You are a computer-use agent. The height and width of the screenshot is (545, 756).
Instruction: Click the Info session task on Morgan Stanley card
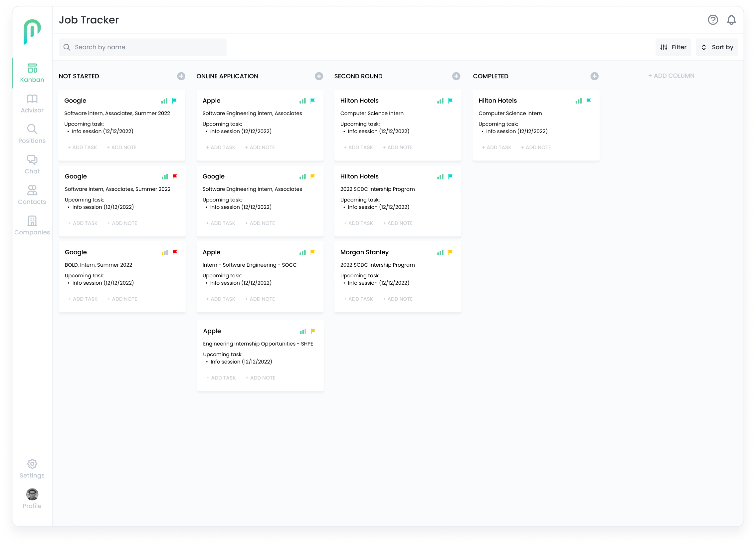point(378,283)
